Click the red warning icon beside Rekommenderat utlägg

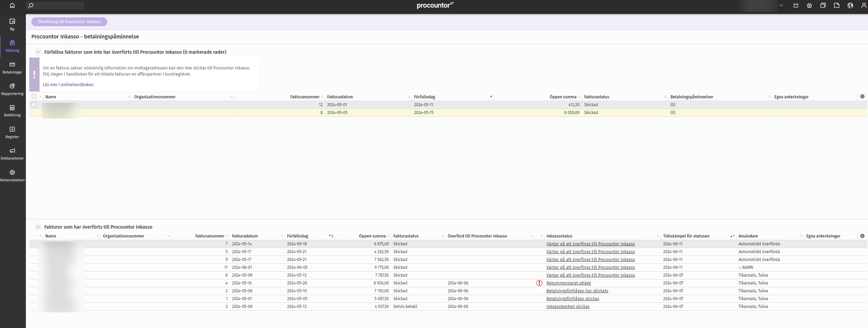pyautogui.click(x=539, y=283)
